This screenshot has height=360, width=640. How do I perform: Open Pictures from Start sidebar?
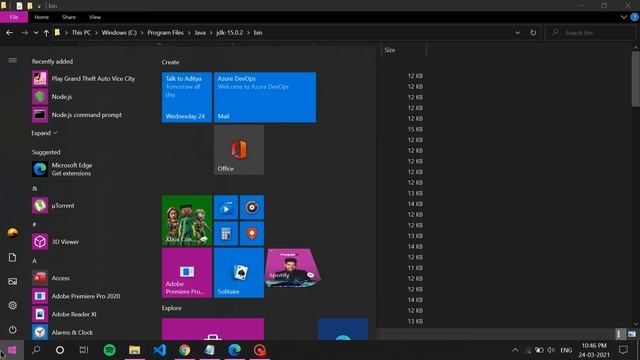(12, 281)
